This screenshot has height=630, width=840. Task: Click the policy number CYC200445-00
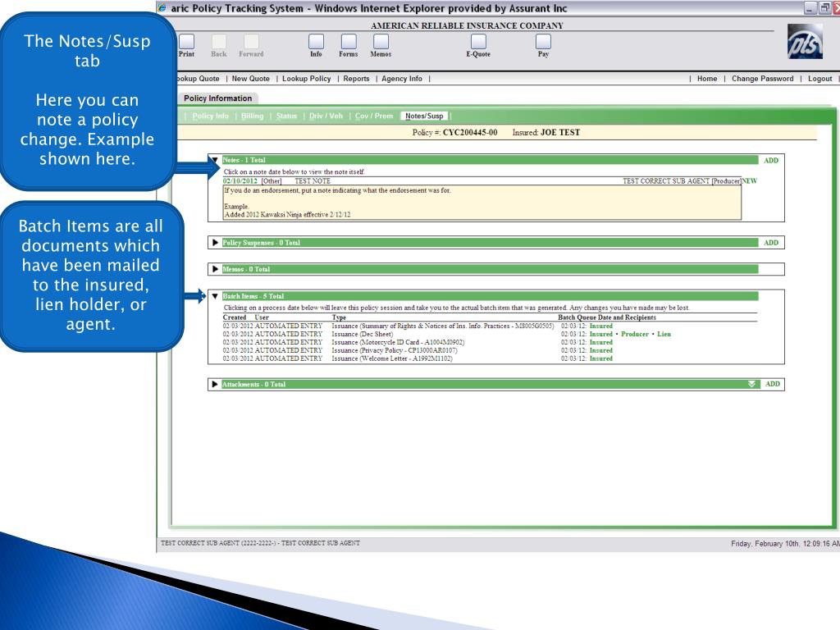(470, 132)
